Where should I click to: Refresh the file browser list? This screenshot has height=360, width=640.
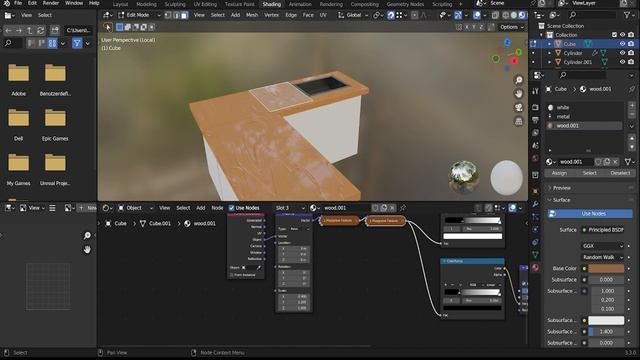(x=40, y=30)
